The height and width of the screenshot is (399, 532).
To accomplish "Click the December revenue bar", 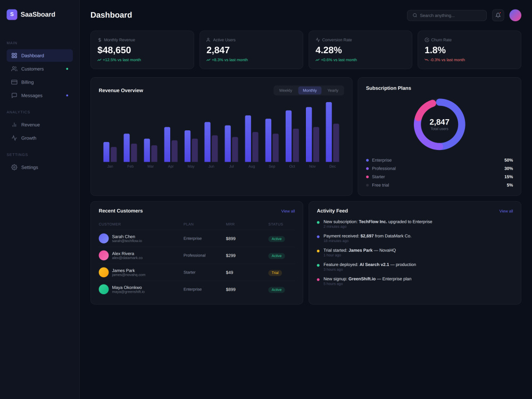I will tap(329, 132).
